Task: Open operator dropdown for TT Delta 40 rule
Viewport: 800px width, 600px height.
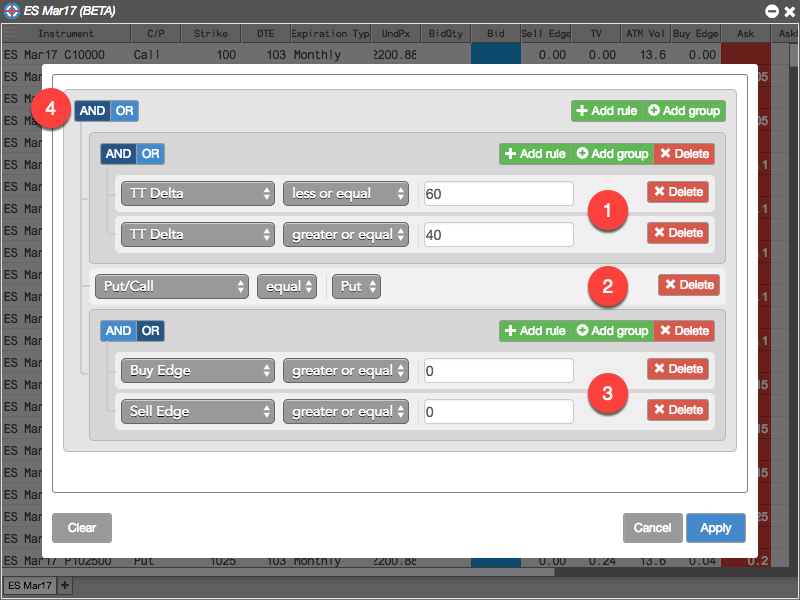Action: point(346,234)
